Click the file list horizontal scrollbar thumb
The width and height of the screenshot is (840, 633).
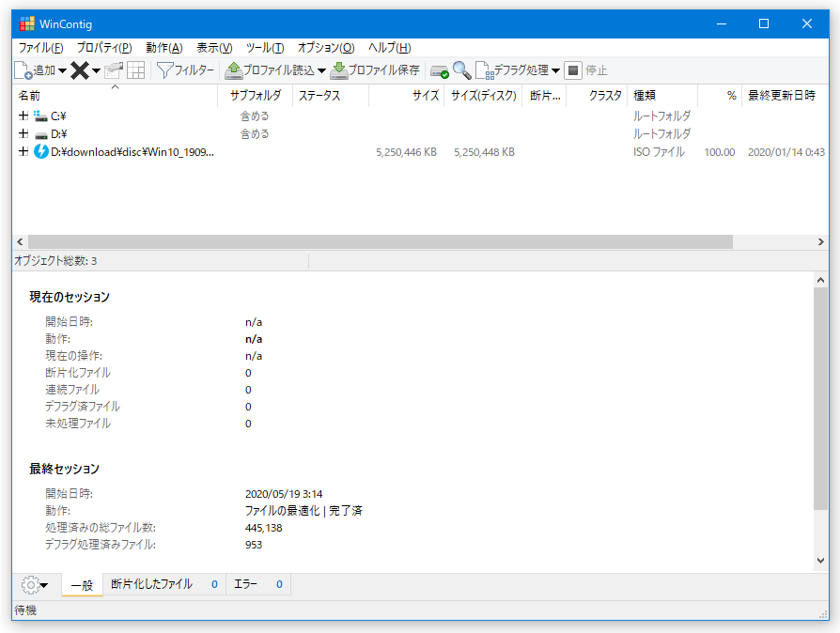click(x=381, y=241)
